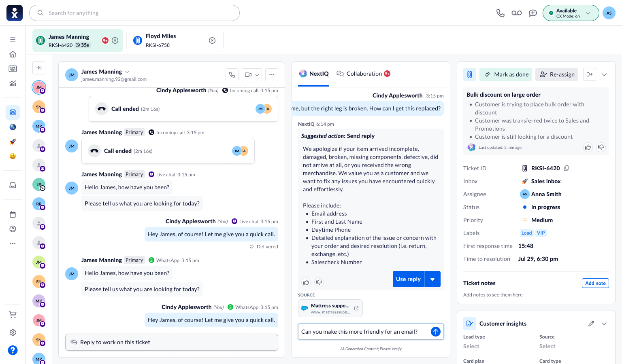Close the Floyd Miles ticket tab
This screenshot has height=364, width=622.
click(x=212, y=40)
